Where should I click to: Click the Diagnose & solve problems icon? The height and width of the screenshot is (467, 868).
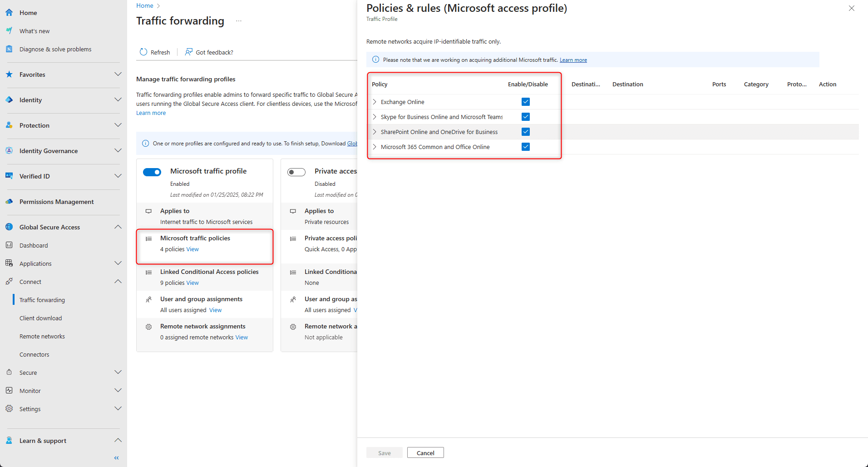coord(9,49)
